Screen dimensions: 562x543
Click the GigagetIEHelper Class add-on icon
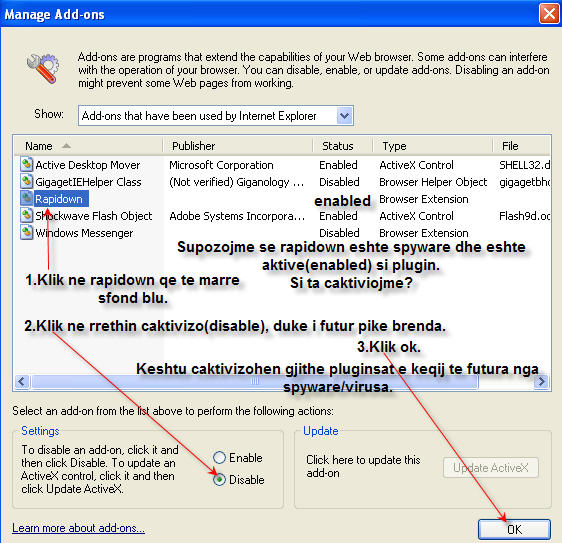(26, 182)
